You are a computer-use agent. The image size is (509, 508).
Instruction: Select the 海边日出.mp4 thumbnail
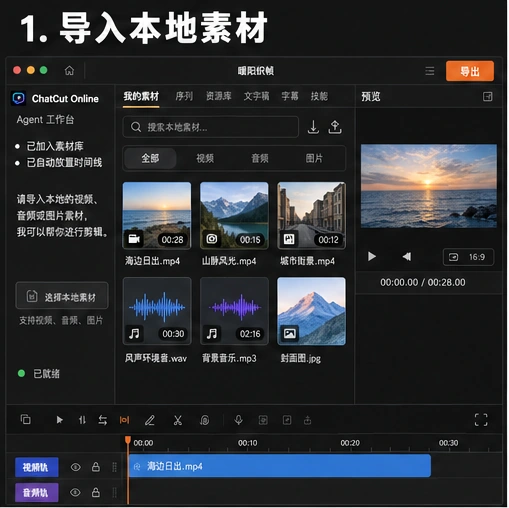pyautogui.click(x=157, y=215)
